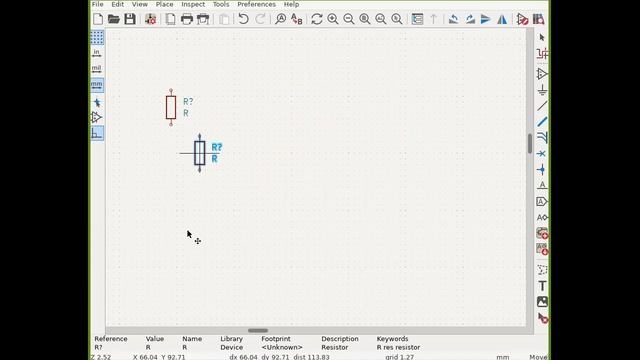The image size is (640, 360).
Task: Save the schematic with the floppy icon
Action: tap(130, 19)
